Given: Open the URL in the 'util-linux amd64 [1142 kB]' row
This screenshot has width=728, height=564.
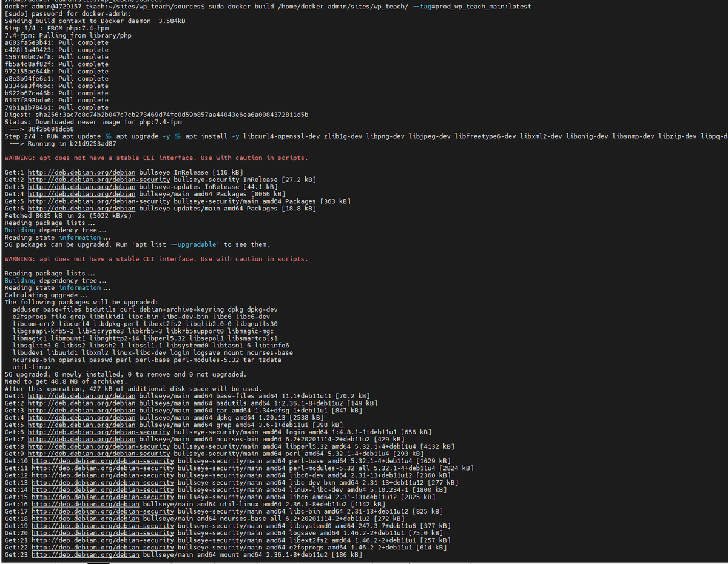Looking at the screenshot, I should [86, 504].
